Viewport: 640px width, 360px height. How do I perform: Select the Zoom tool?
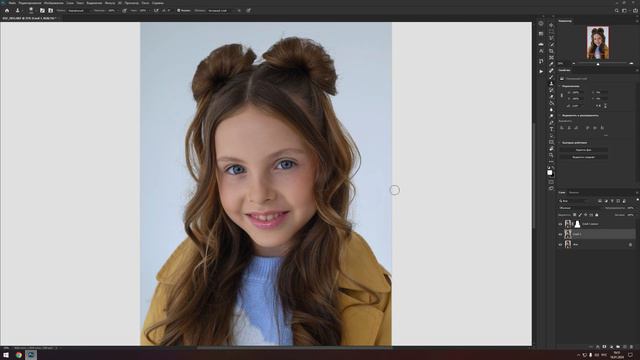coord(551,155)
